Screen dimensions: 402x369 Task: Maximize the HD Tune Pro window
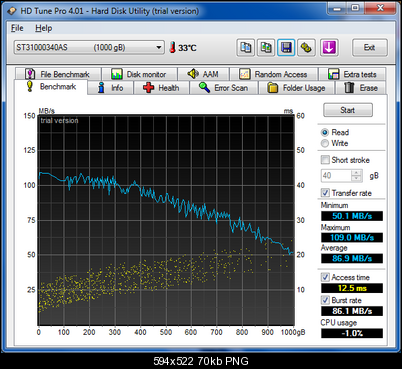coord(355,8)
